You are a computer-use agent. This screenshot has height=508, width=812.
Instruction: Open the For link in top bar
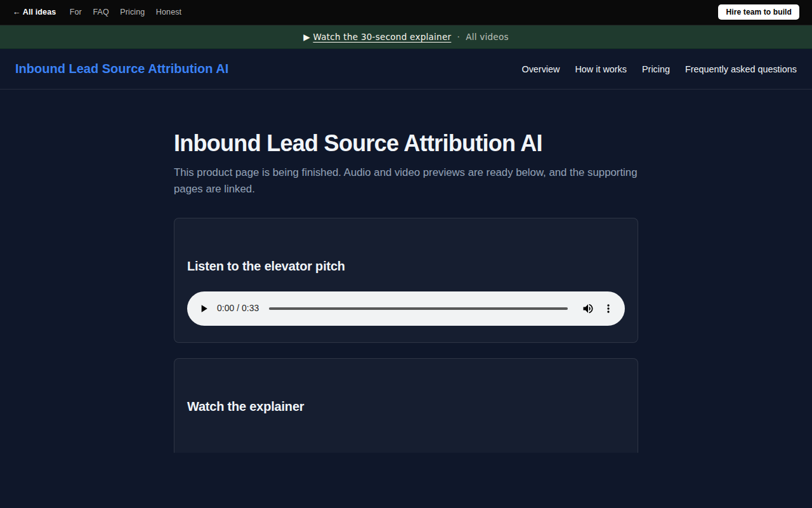pyautogui.click(x=75, y=12)
